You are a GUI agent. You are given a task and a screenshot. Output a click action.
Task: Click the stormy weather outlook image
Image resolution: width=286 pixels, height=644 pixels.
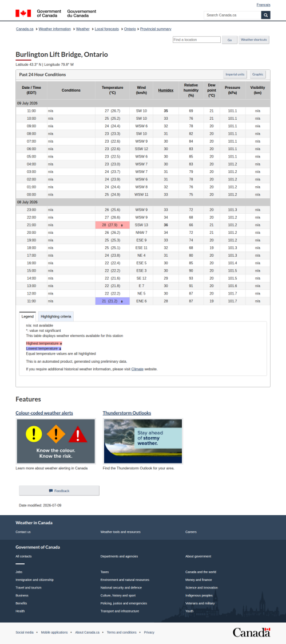click(x=143, y=441)
